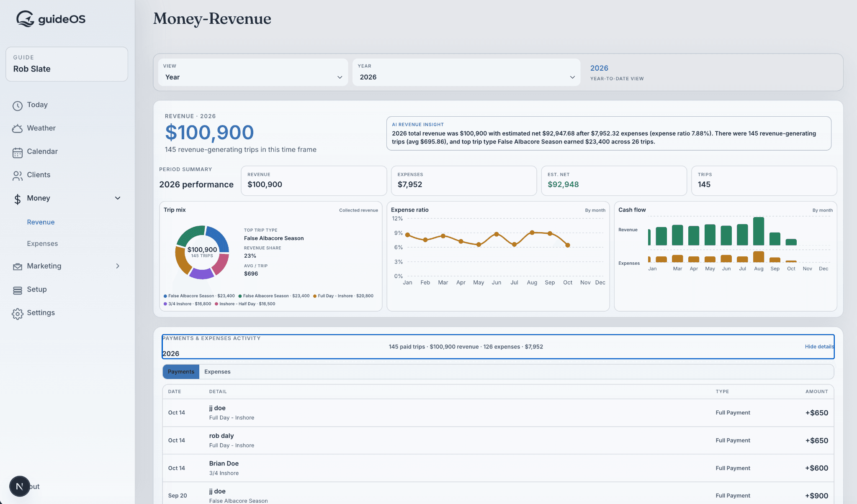Viewport: 857px width, 504px height.
Task: Click the October point on Expense ratio line
Action: pos(568,245)
